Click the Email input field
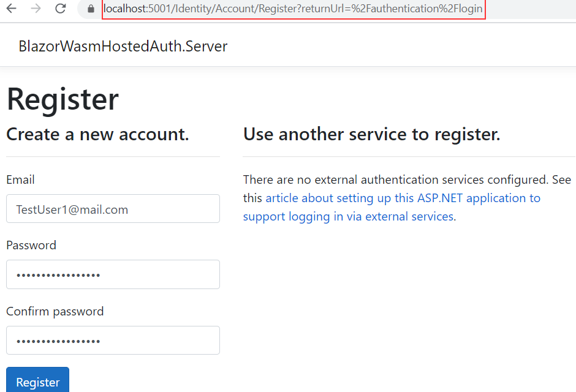Screen dimensions: 576x392 coord(113,209)
